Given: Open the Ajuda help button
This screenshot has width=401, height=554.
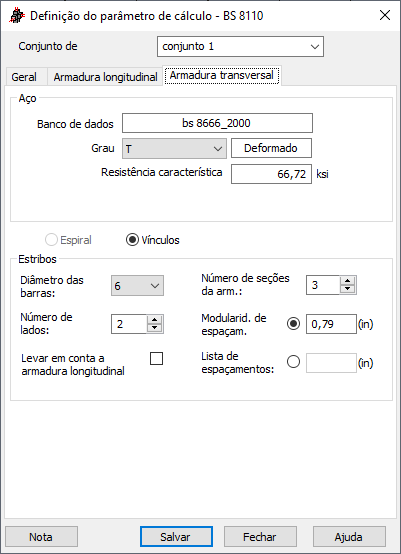Looking at the screenshot, I should (349, 537).
